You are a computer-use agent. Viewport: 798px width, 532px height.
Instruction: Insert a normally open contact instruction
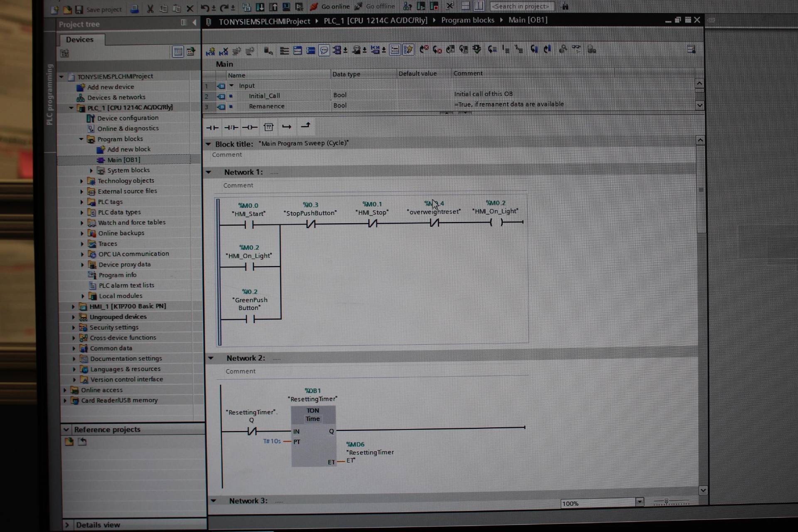[x=212, y=128]
